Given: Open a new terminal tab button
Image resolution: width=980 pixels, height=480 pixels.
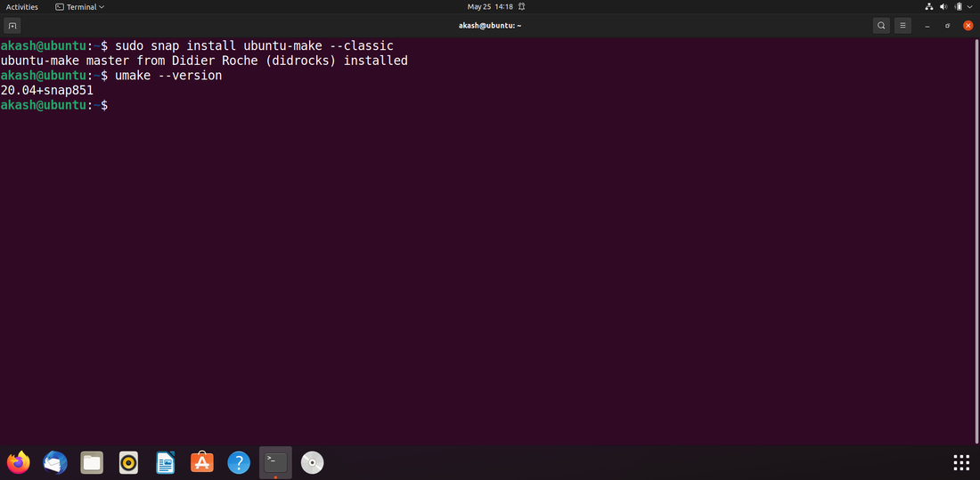Looking at the screenshot, I should pos(12,26).
